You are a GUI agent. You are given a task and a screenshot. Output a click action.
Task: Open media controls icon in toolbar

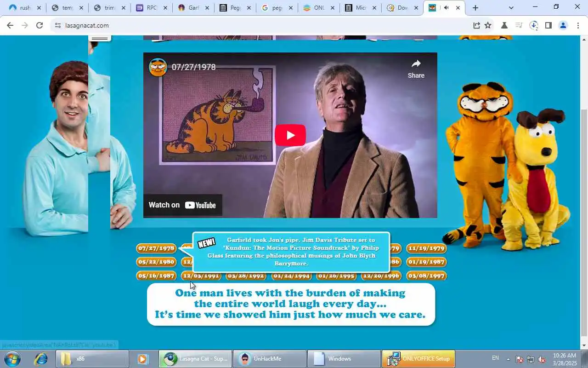(x=519, y=25)
